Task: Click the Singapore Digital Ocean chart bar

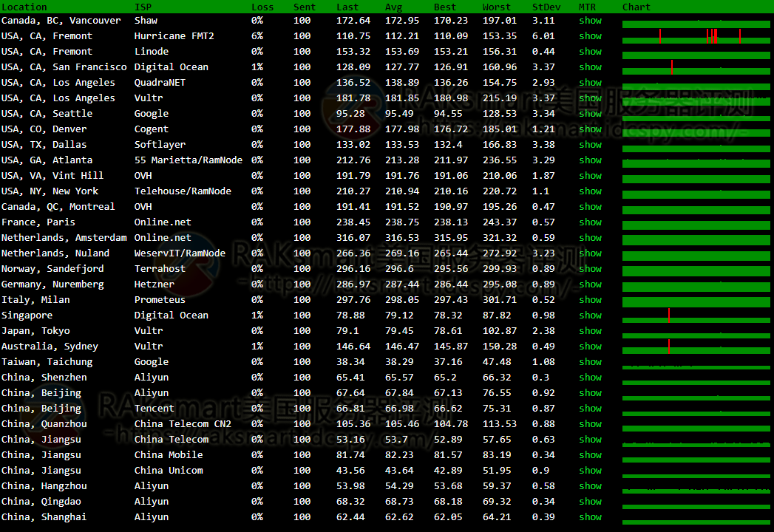Action: pos(696,316)
